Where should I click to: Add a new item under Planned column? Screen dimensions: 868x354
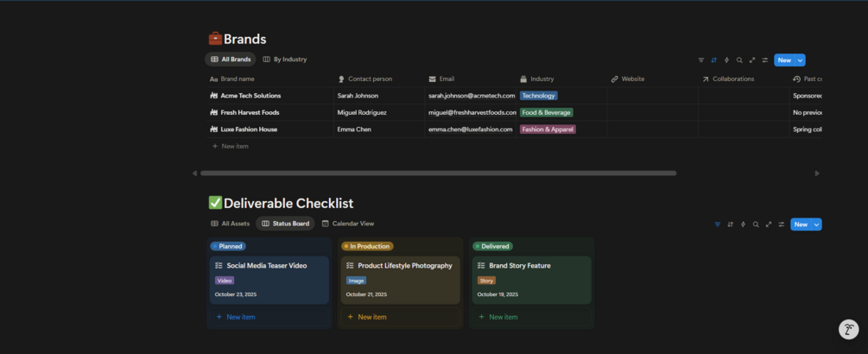(235, 317)
